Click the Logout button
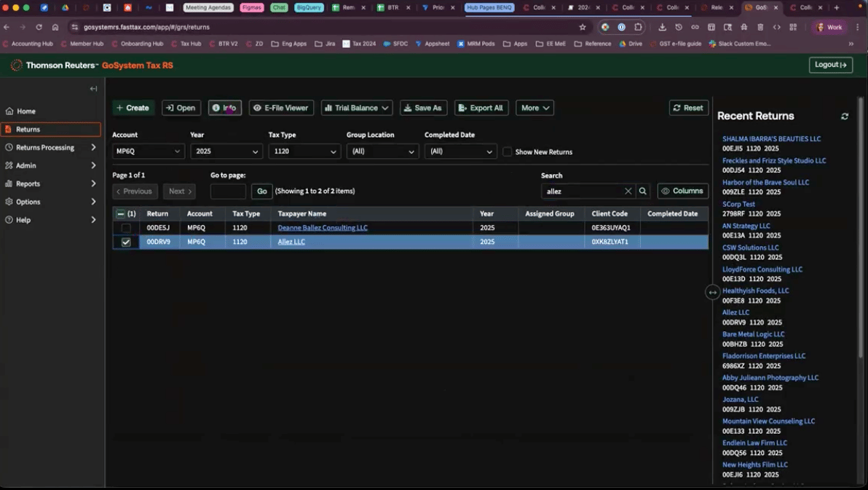The height and width of the screenshot is (490, 868). pyautogui.click(x=830, y=65)
